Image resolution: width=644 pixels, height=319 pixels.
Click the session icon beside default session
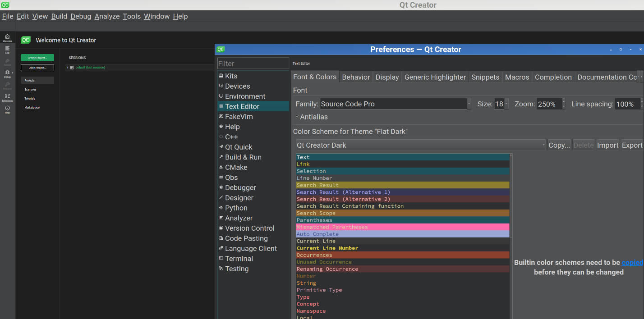pos(72,68)
